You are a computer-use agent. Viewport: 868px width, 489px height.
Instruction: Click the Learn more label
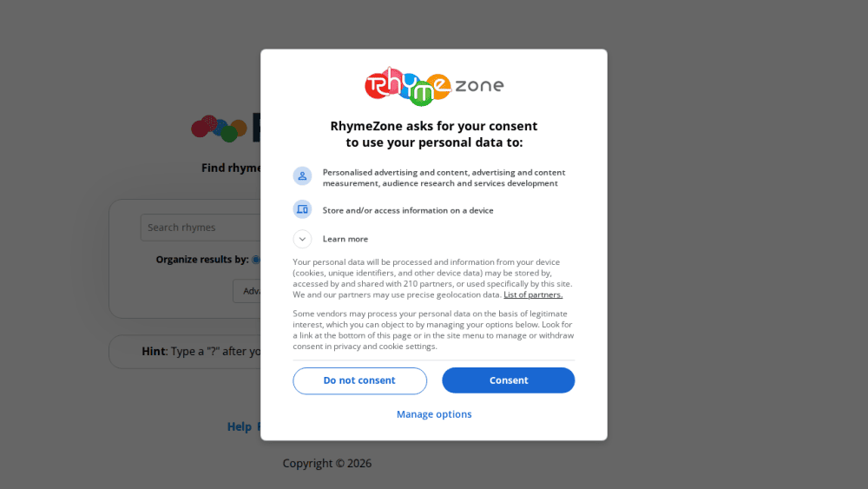coord(345,239)
